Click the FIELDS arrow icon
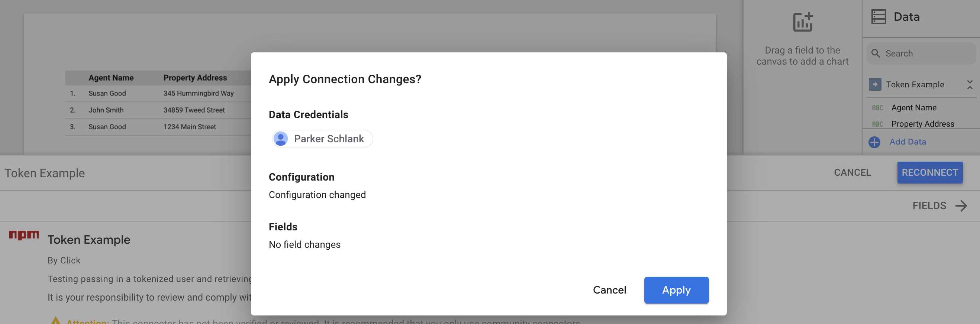 pyautogui.click(x=961, y=206)
